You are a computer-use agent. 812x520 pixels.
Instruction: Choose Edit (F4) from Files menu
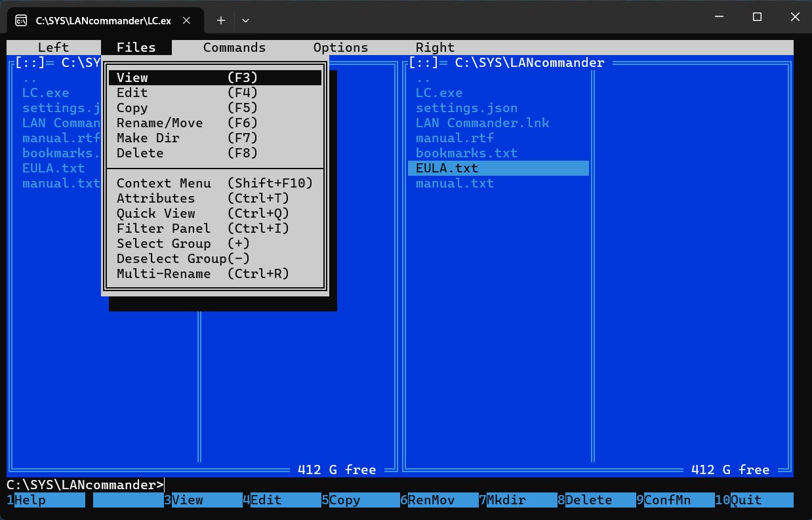[215, 92]
